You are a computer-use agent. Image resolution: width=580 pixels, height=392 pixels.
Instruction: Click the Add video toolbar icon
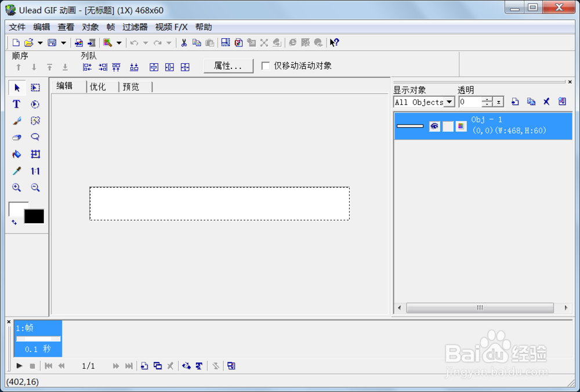(x=92, y=43)
